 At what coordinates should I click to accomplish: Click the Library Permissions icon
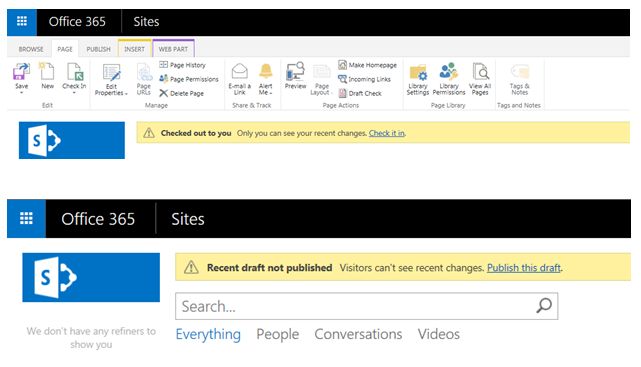(x=448, y=72)
